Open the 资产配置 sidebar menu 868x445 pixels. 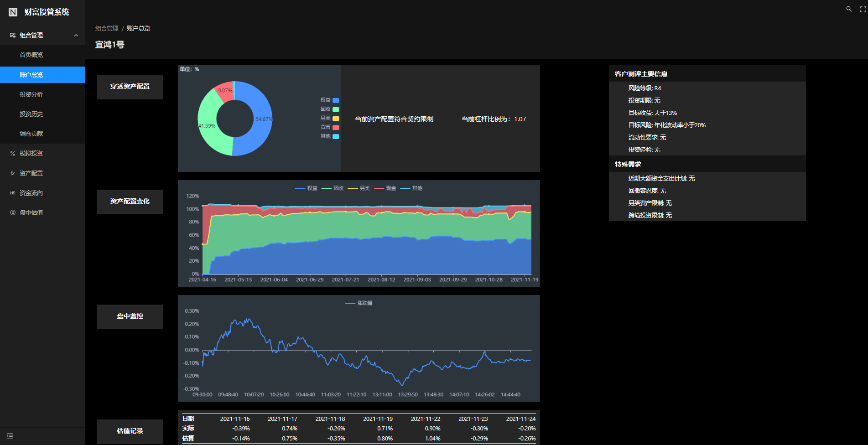pyautogui.click(x=42, y=173)
